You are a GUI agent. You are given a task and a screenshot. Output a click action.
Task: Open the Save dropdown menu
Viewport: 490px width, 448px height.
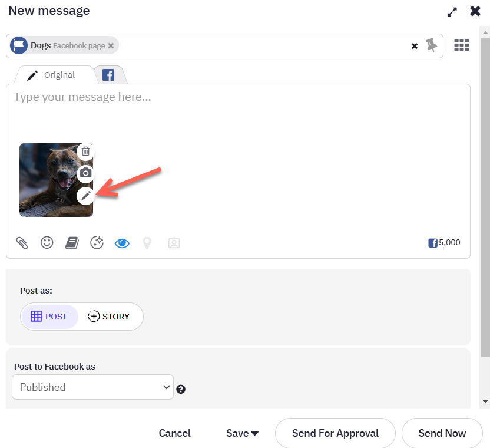(x=242, y=433)
